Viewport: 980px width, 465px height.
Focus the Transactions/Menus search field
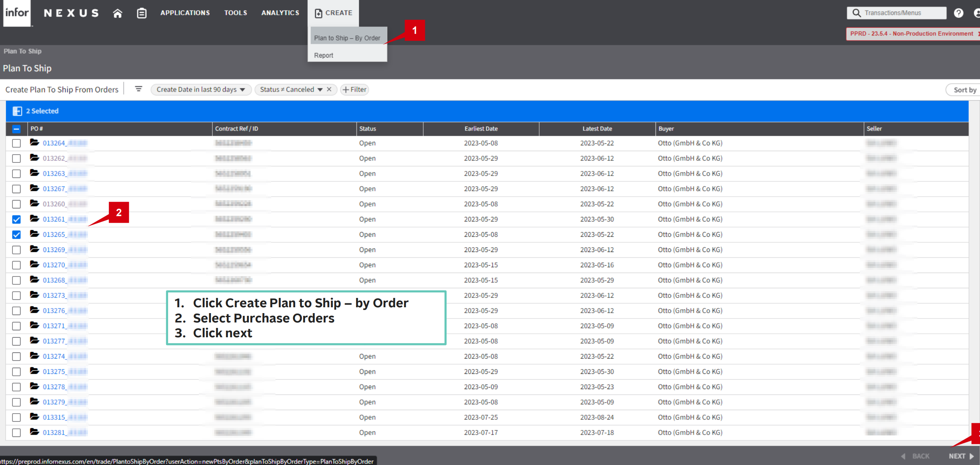tap(896, 13)
